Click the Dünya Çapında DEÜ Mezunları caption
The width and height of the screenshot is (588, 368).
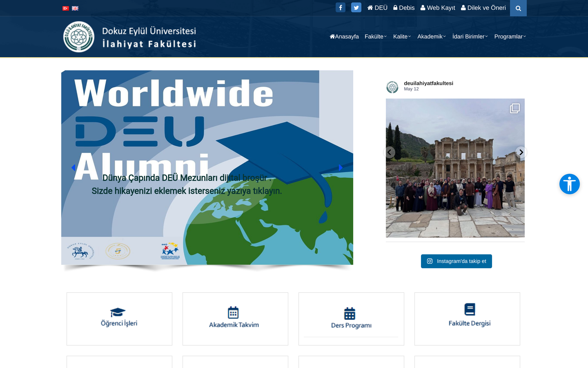tap(187, 184)
